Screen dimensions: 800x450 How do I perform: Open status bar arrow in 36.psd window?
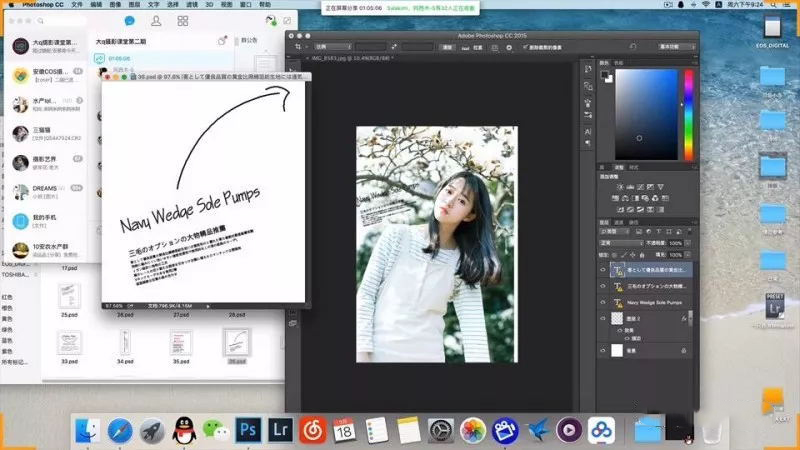pyautogui.click(x=208, y=306)
